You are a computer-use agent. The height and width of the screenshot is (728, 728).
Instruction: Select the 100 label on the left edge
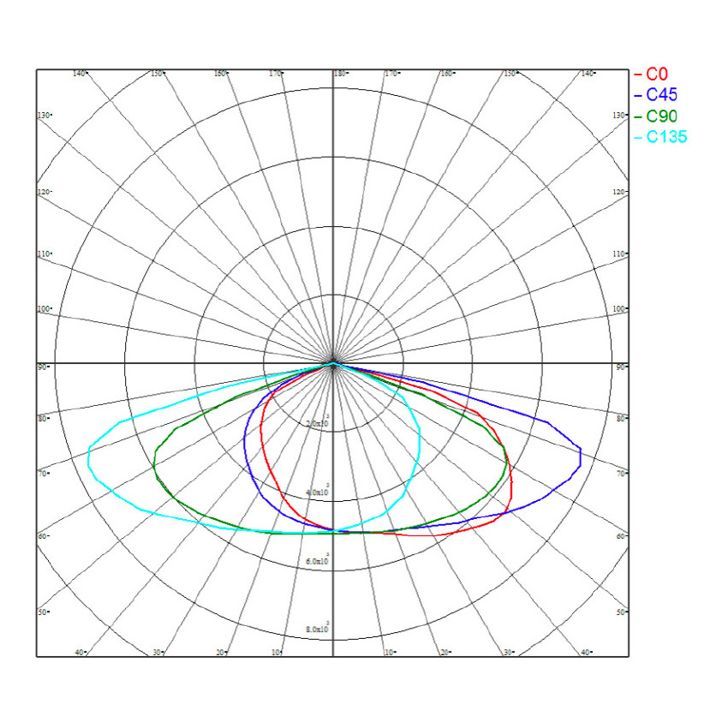(x=44, y=308)
